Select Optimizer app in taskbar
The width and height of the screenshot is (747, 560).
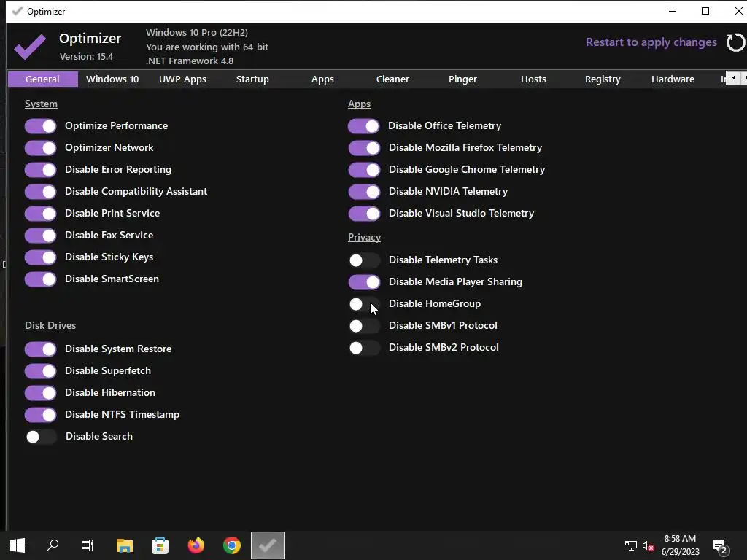[268, 545]
